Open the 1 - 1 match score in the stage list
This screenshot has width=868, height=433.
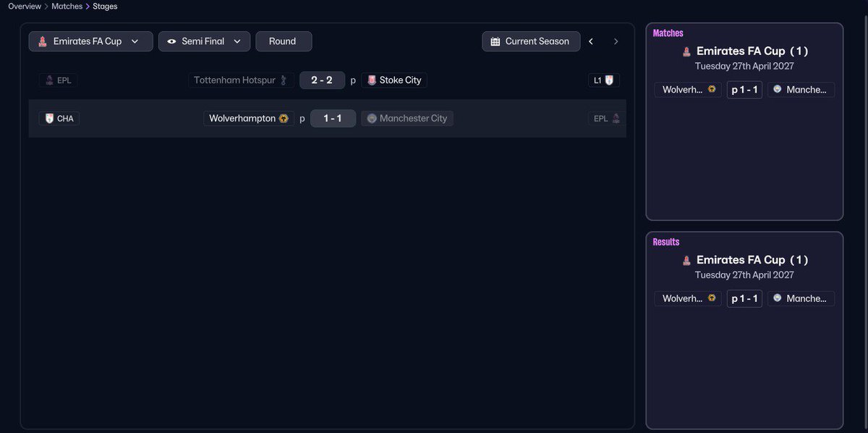coord(333,118)
